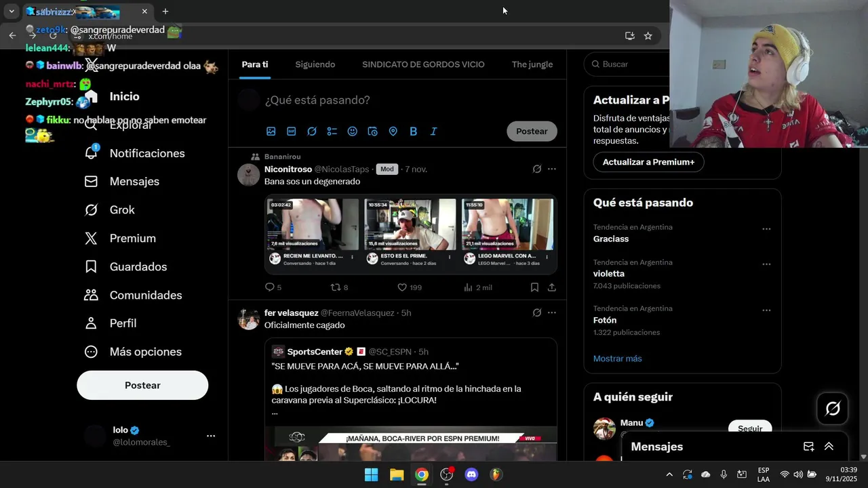This screenshot has width=868, height=488.
Task: Open the Premium X icon
Action: pos(91,238)
